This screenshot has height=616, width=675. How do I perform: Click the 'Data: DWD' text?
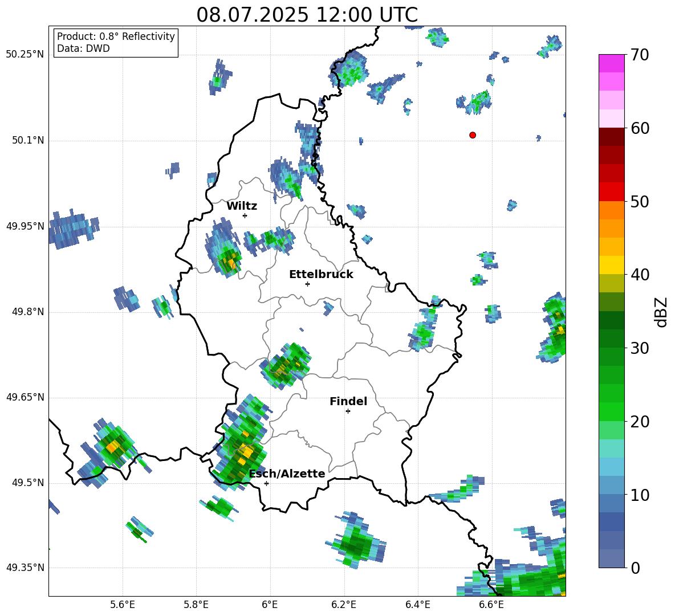pos(83,48)
